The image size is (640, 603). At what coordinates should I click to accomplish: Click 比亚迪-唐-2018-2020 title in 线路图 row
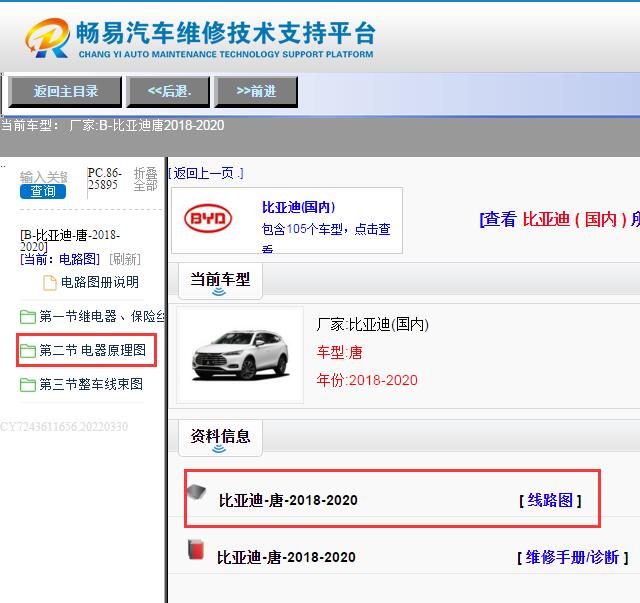pyautogui.click(x=288, y=500)
